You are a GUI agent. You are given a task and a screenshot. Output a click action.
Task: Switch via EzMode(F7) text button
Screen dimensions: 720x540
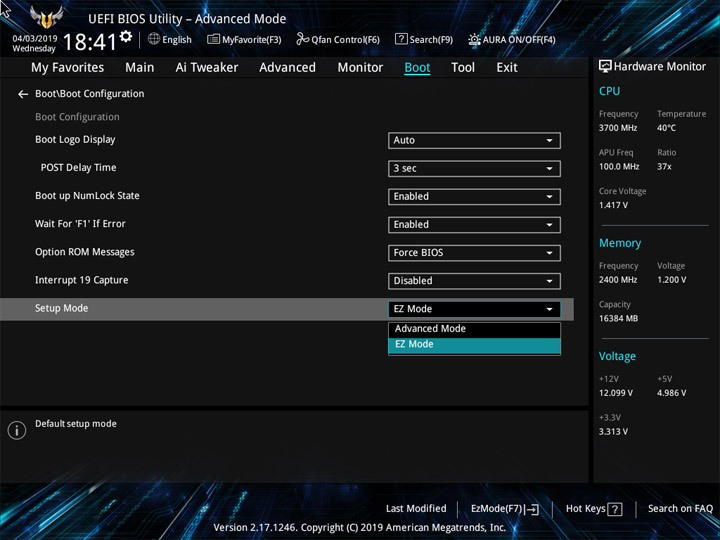496,509
